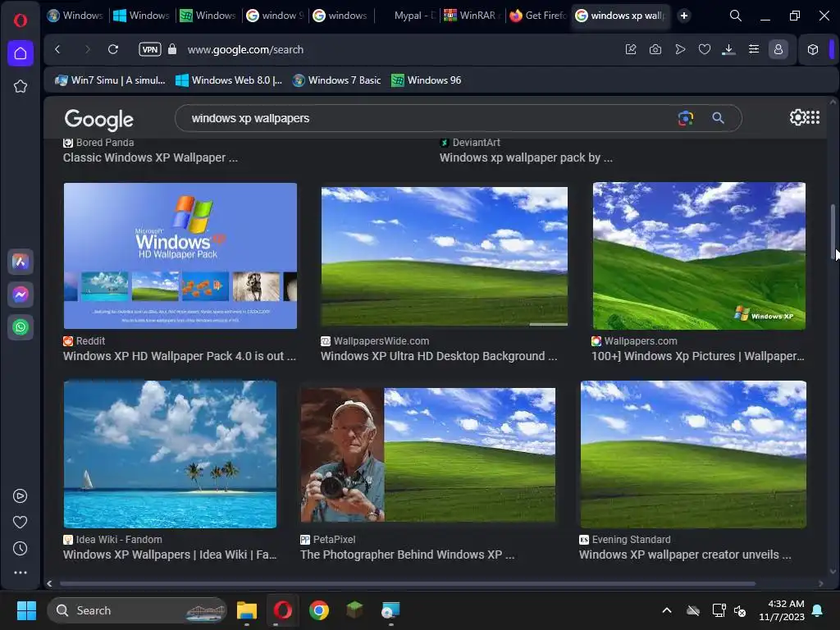Select the active windows xp wallpapers tab
This screenshot has height=630, width=840.
[x=622, y=16]
